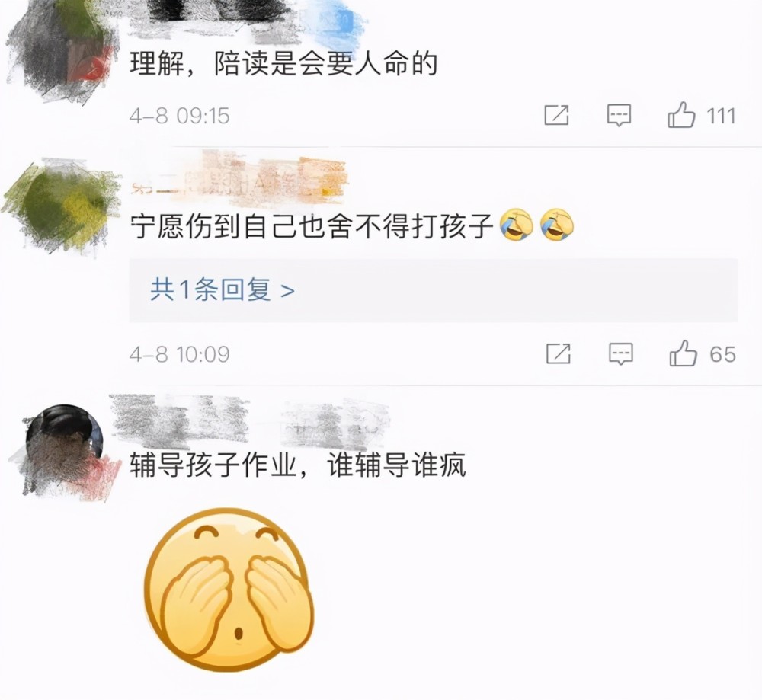The height and width of the screenshot is (700, 762).
Task: Tap the big covering-eyes emoji sticker
Action: tap(229, 590)
